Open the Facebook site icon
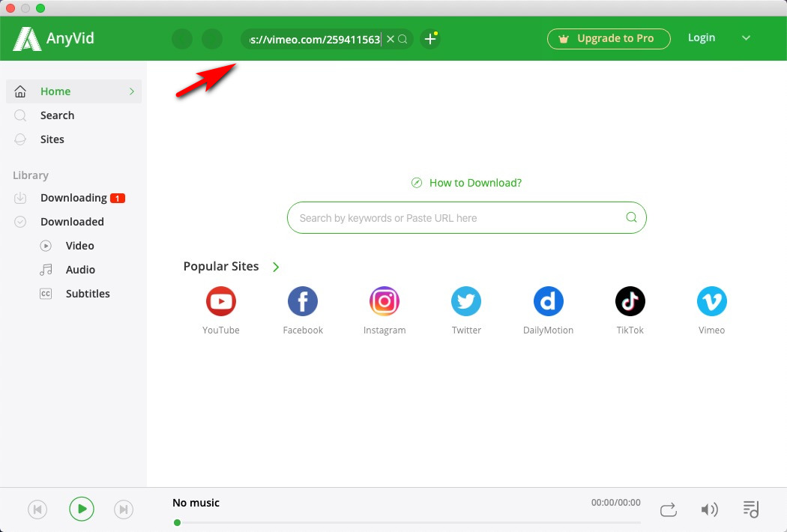This screenshot has width=787, height=532. 303,301
